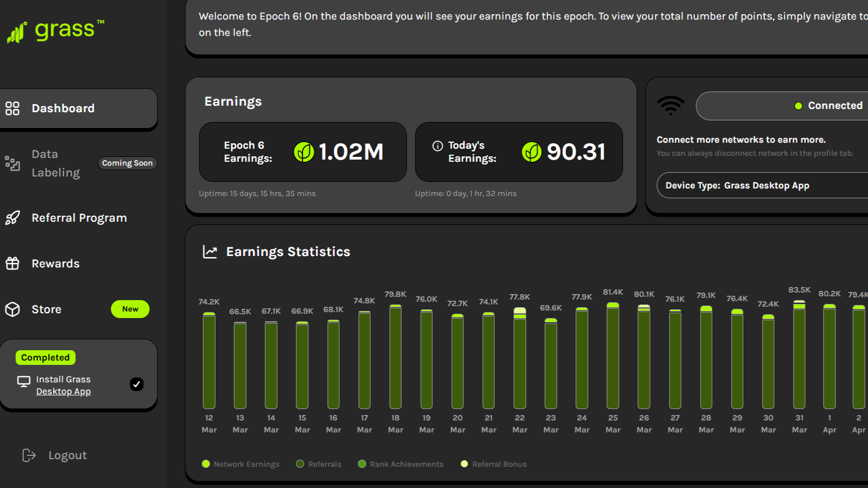Open the Referral Program menu item
868x488 pixels.
(79, 218)
